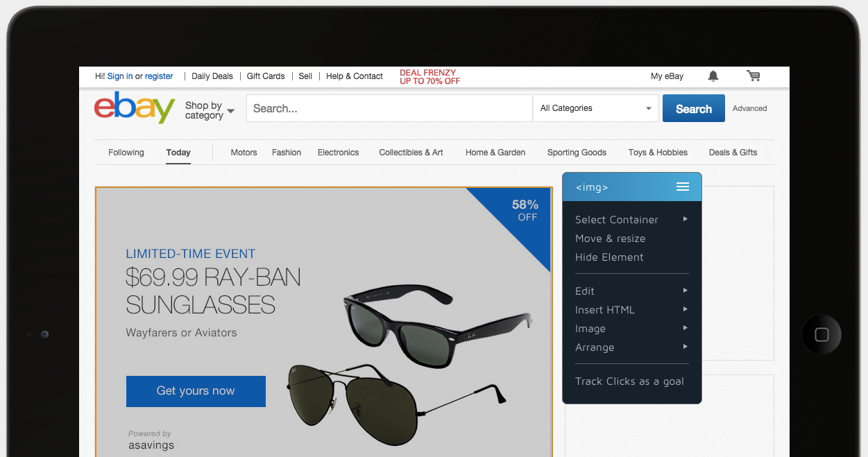Choose Move & resize in context menu

(611, 239)
